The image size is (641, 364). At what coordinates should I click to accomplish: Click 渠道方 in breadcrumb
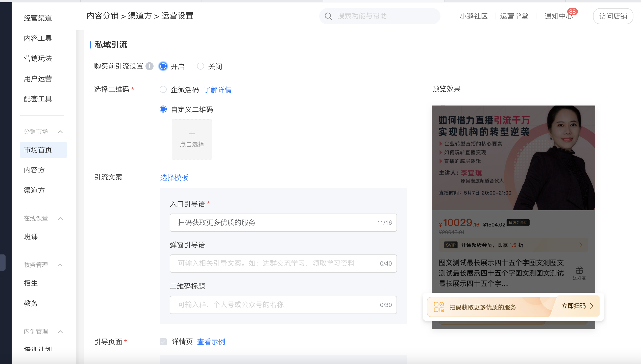coord(140,16)
